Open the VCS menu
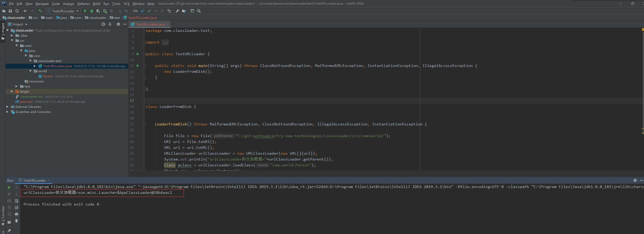The height and width of the screenshot is (234, 644). [x=127, y=4]
